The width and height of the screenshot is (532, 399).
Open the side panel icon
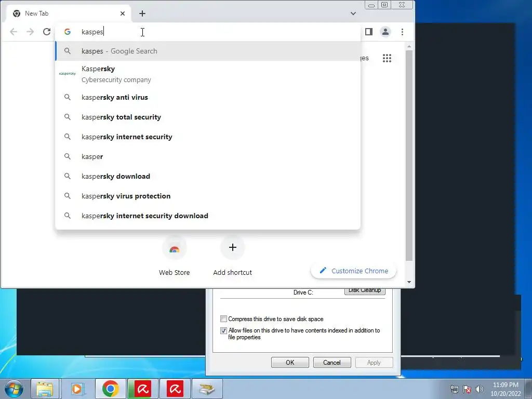tap(369, 32)
